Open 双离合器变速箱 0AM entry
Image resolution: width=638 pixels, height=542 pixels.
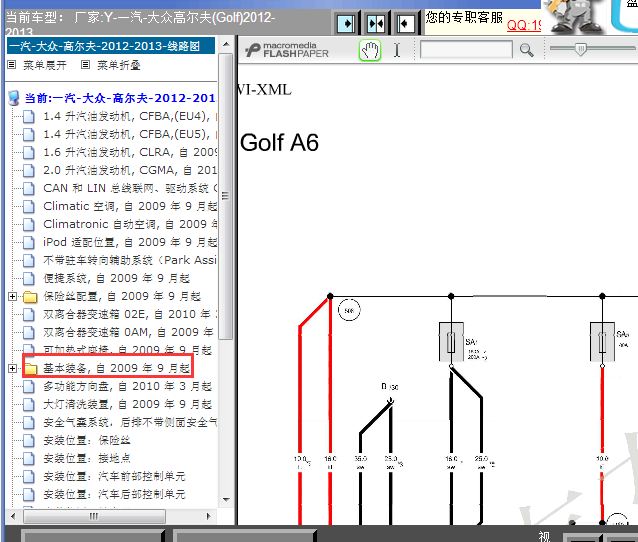pos(129,332)
